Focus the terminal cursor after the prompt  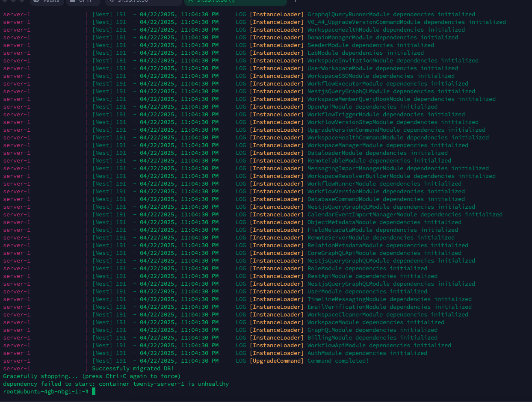pyautogui.click(x=94, y=392)
